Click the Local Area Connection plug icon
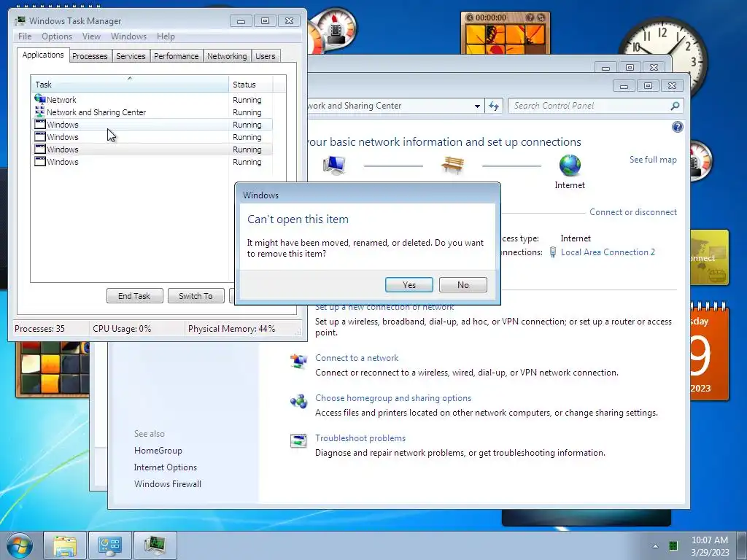 pyautogui.click(x=553, y=252)
